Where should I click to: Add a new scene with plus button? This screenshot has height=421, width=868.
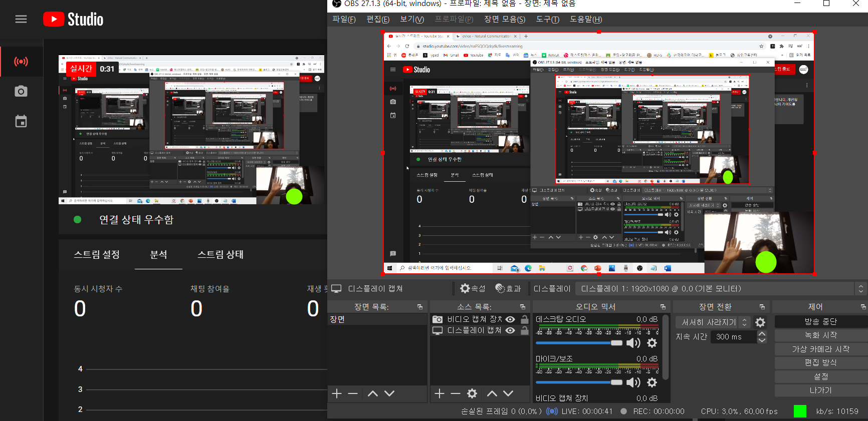tap(337, 393)
